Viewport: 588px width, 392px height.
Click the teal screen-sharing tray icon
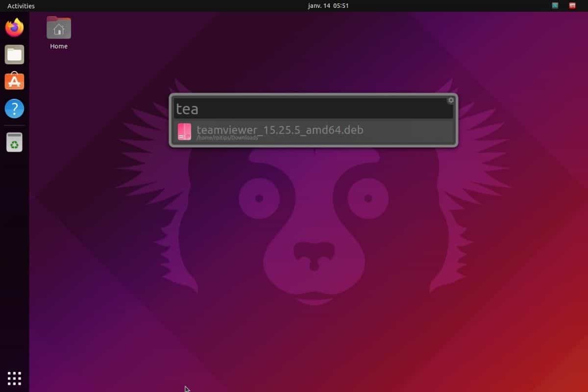pos(555,5)
